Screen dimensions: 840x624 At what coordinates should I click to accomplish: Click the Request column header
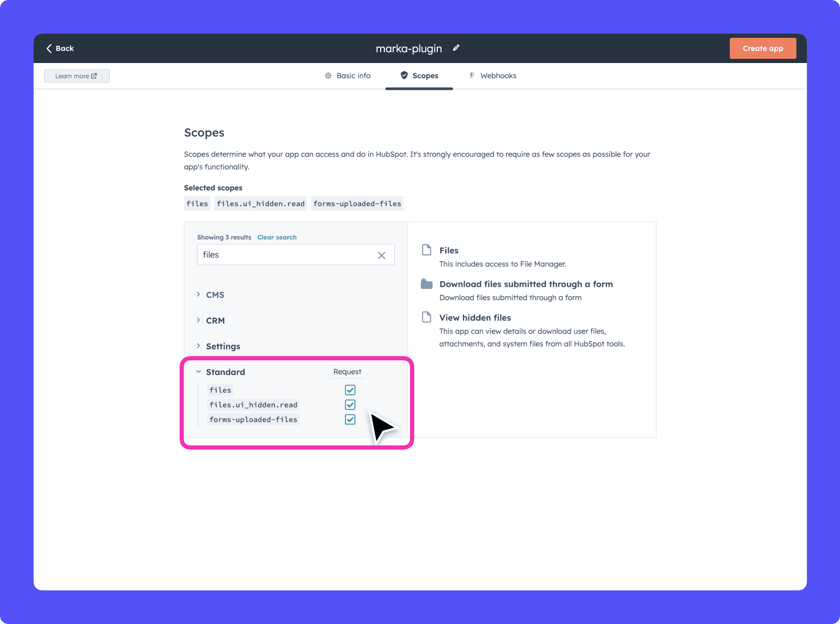point(347,372)
